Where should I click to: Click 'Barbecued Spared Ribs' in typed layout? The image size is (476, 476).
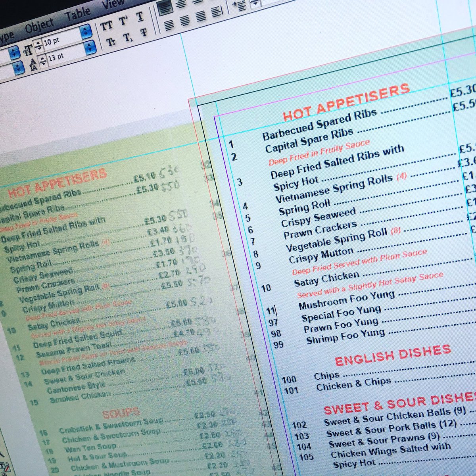click(x=319, y=125)
